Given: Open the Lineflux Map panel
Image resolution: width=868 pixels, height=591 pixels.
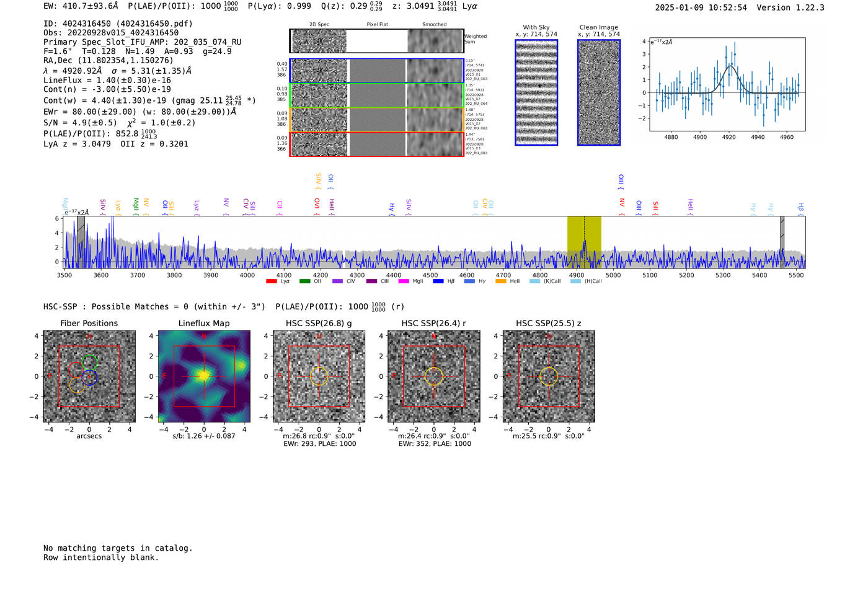Looking at the screenshot, I should [204, 376].
